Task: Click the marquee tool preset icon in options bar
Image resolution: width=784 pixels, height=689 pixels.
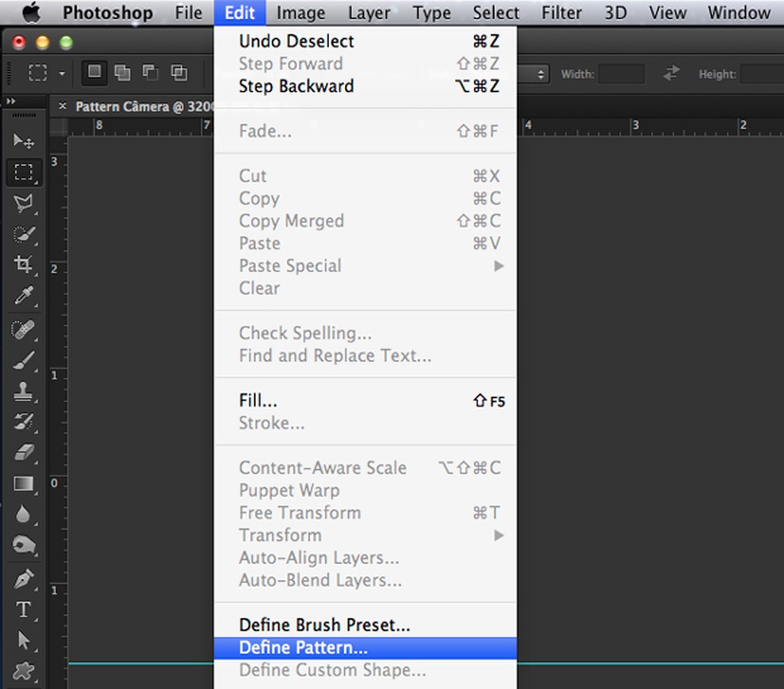Action: pyautogui.click(x=37, y=73)
